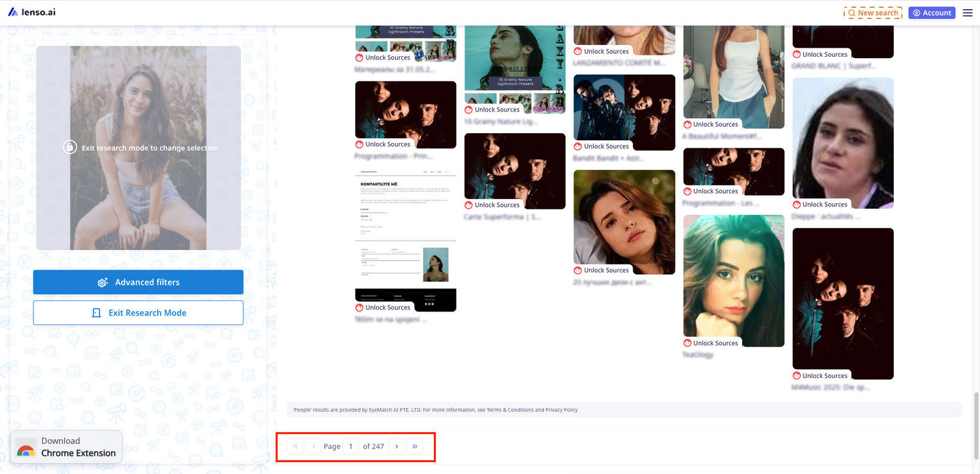Open Advanced filters

click(x=139, y=282)
